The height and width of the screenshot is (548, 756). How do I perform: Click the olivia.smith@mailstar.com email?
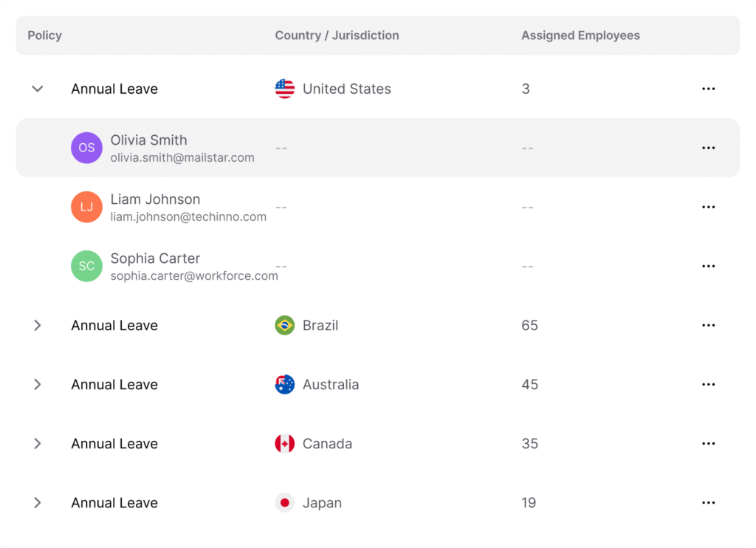coord(182,158)
